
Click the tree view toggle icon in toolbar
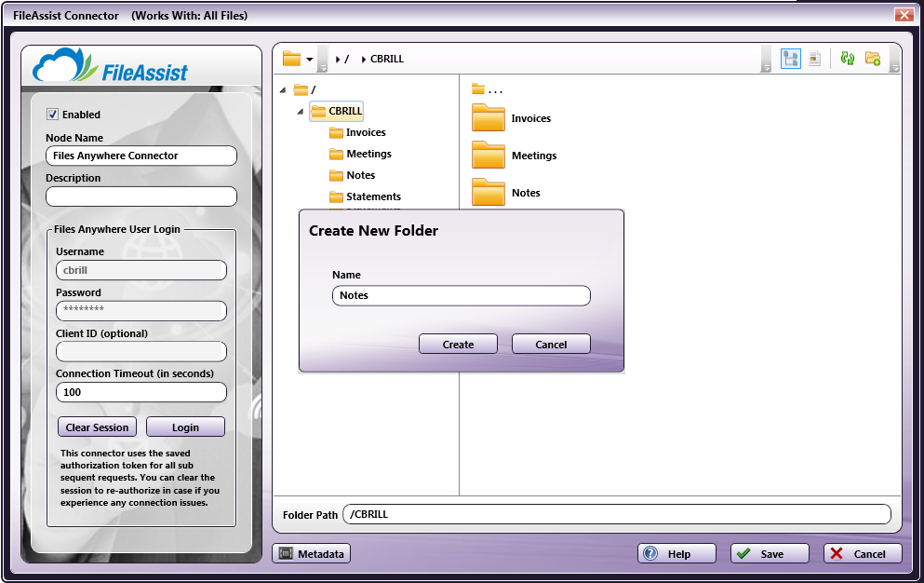click(x=790, y=59)
